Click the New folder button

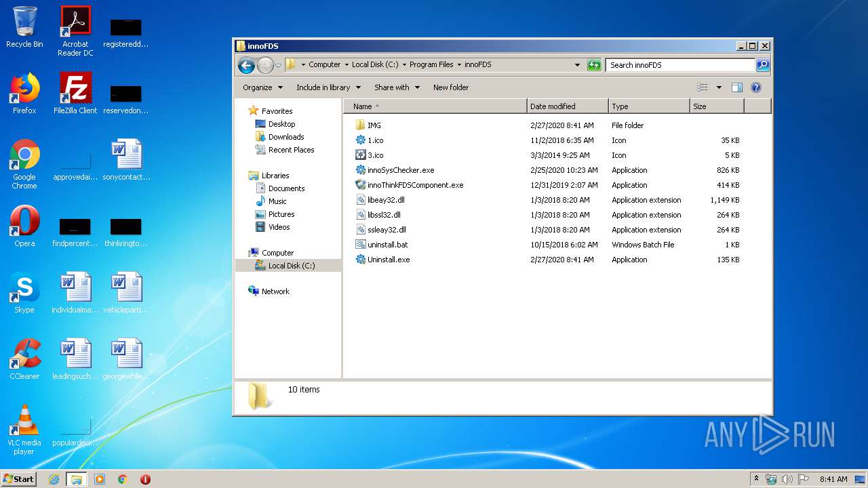pos(451,87)
